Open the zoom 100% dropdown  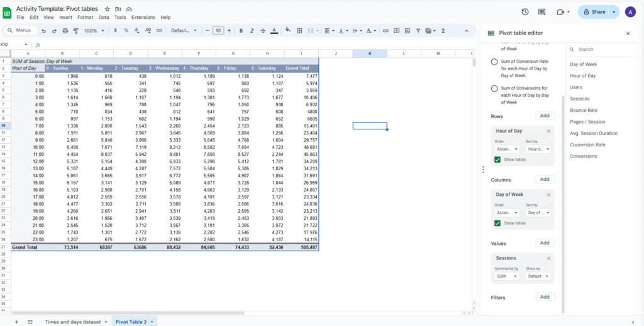pos(94,30)
